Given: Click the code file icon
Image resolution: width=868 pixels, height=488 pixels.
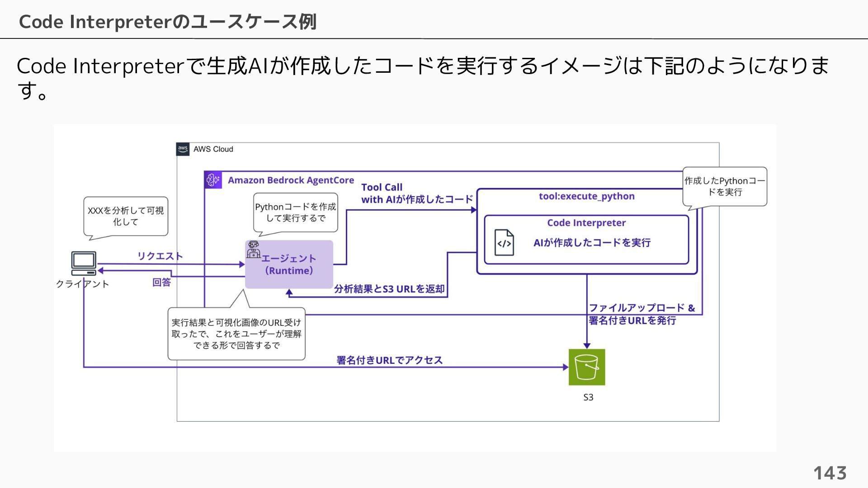Looking at the screenshot, I should click(x=504, y=243).
